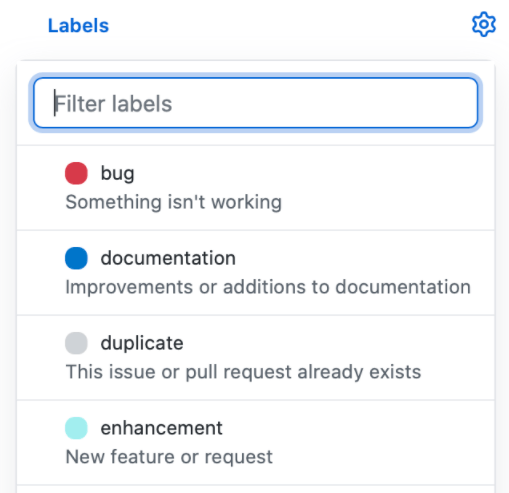Click 'This issue or pull request already exists'
The image size is (509, 493).
pos(243,372)
